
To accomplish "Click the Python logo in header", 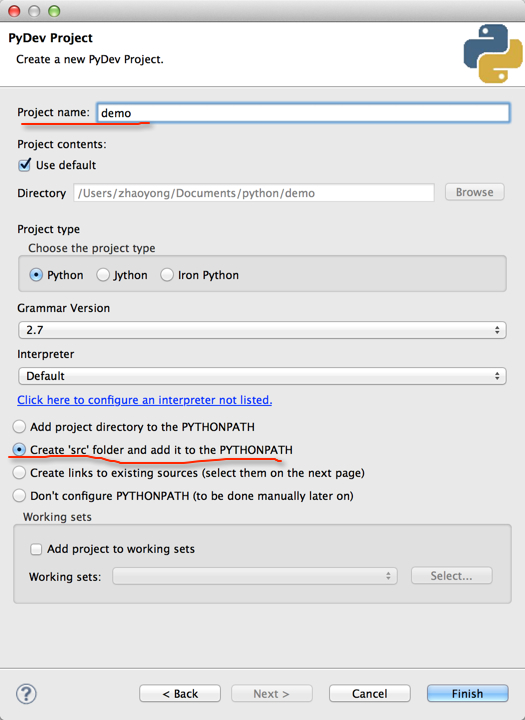I will (x=493, y=54).
